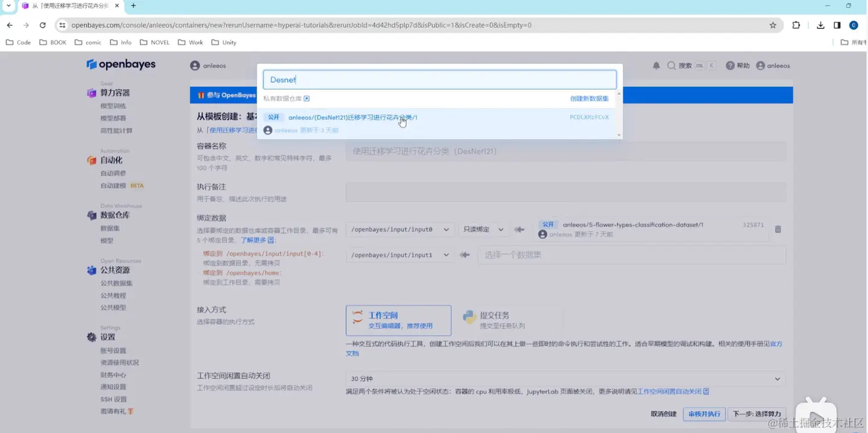Click the arrow icon beside input0 binding
Screen dimensions: 868x433
[x=519, y=230]
